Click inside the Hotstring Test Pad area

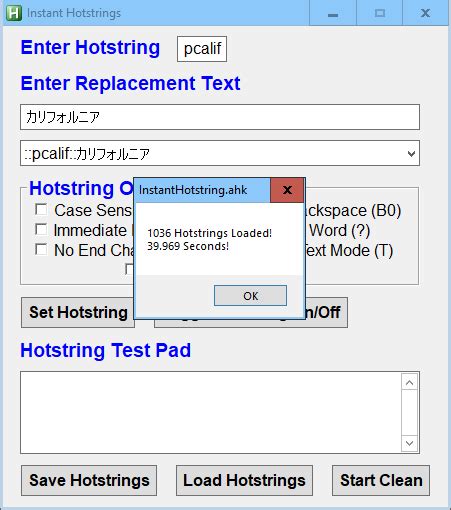coord(211,412)
